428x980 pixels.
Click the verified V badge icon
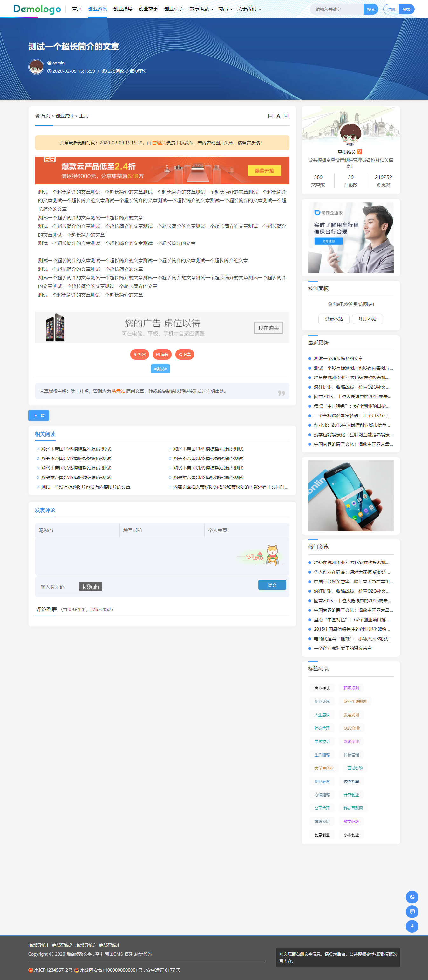pos(359,152)
